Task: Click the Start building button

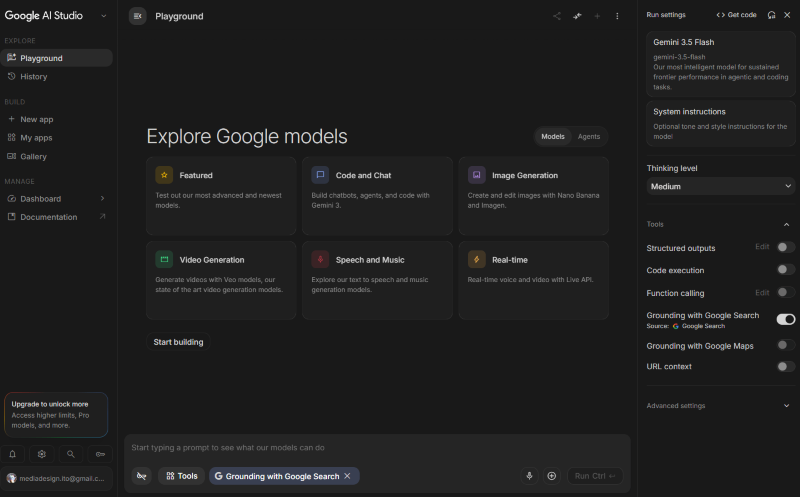Action: tap(179, 342)
